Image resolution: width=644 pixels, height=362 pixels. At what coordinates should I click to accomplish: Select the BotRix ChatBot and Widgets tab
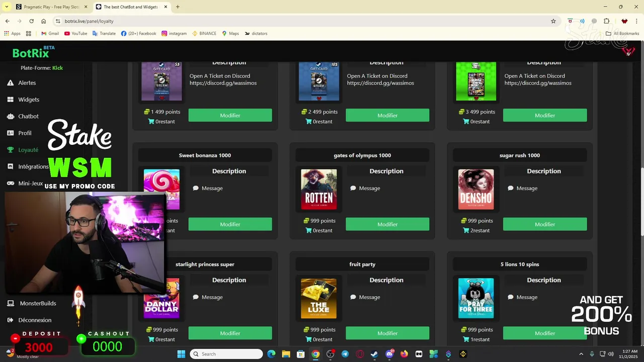132,7
